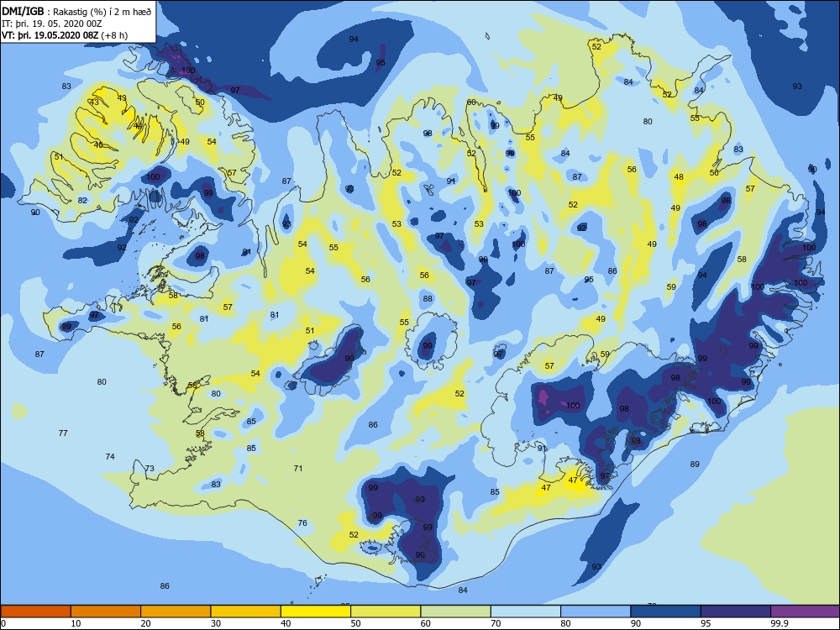The width and height of the screenshot is (840, 630).
Task: Click the navy 95–99.9 legend swatch
Action: pos(736,612)
